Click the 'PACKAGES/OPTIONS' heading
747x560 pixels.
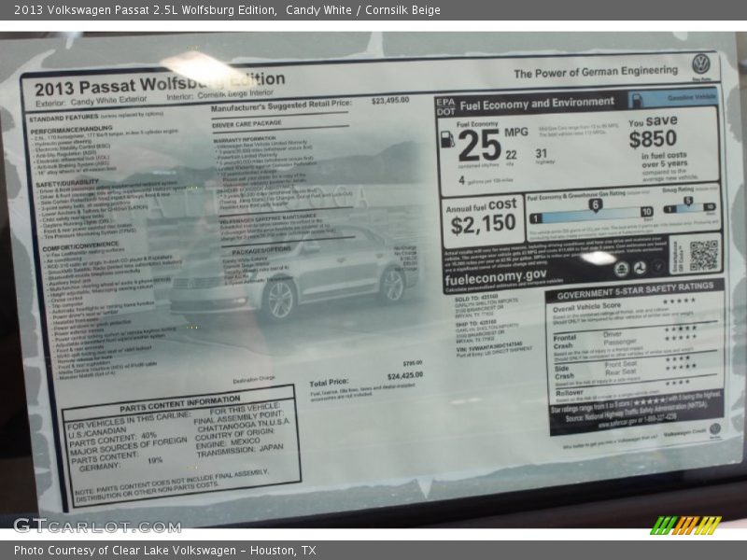261,250
